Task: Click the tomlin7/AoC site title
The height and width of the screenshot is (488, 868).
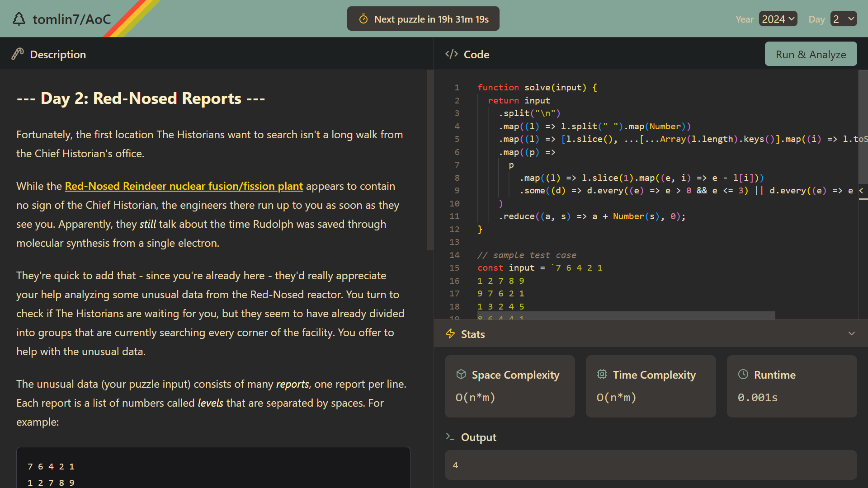Action: (71, 19)
